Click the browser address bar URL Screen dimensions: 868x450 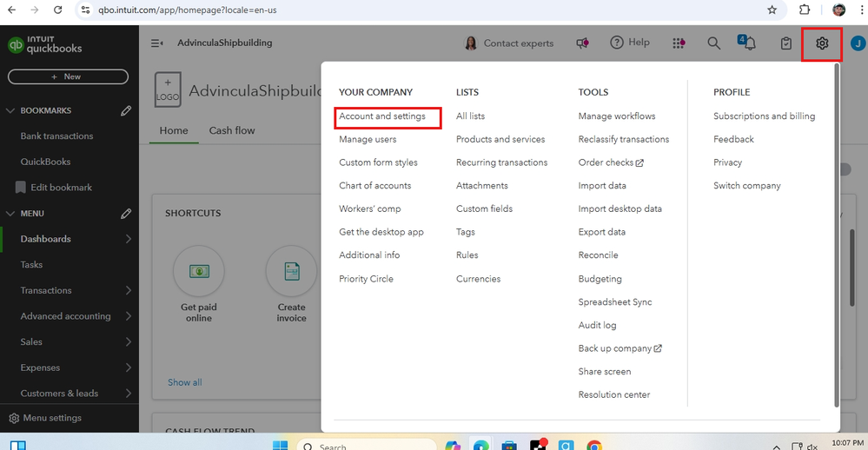coord(187,10)
